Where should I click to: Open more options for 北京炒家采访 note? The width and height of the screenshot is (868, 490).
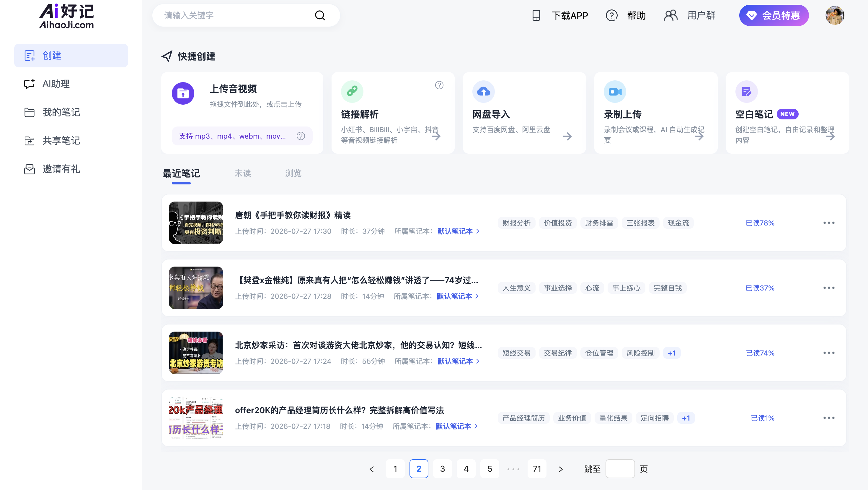point(828,353)
